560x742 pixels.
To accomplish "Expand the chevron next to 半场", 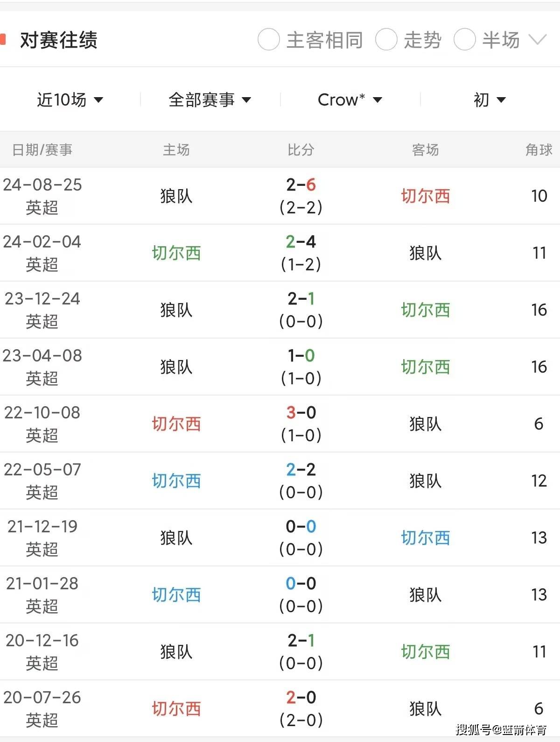I will (538, 40).
